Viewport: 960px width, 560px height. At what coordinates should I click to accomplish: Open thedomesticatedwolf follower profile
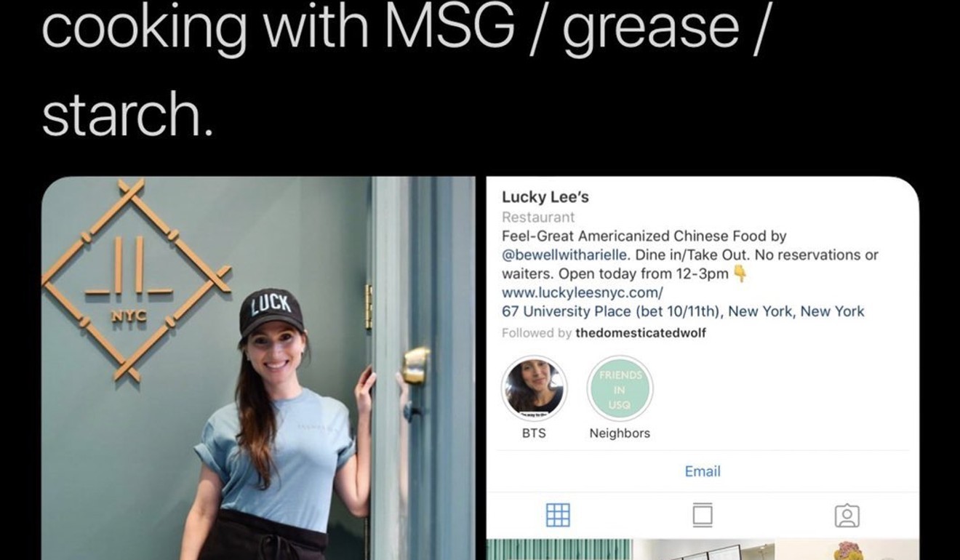click(641, 333)
